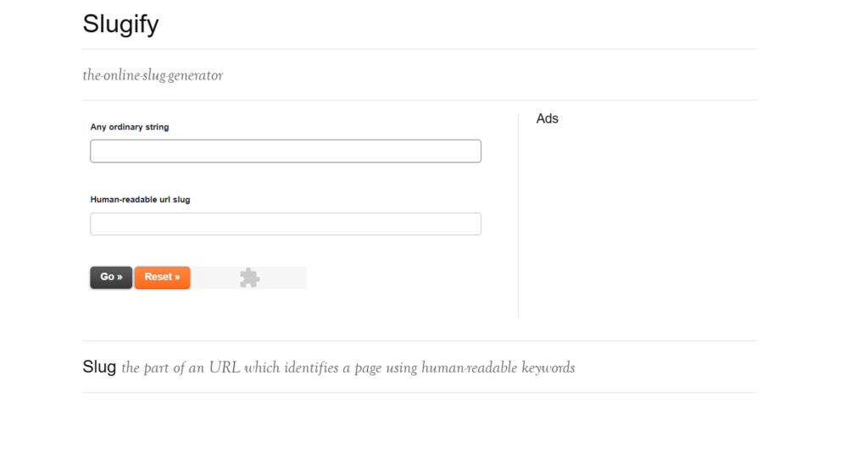The height and width of the screenshot is (453, 868).
Task: Click the puzzle piece plugin icon
Action: coord(250,278)
